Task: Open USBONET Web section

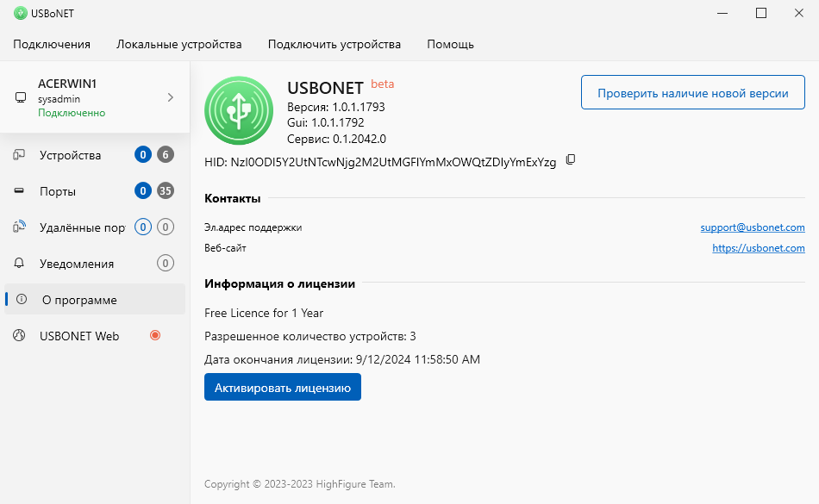Action: click(95, 335)
